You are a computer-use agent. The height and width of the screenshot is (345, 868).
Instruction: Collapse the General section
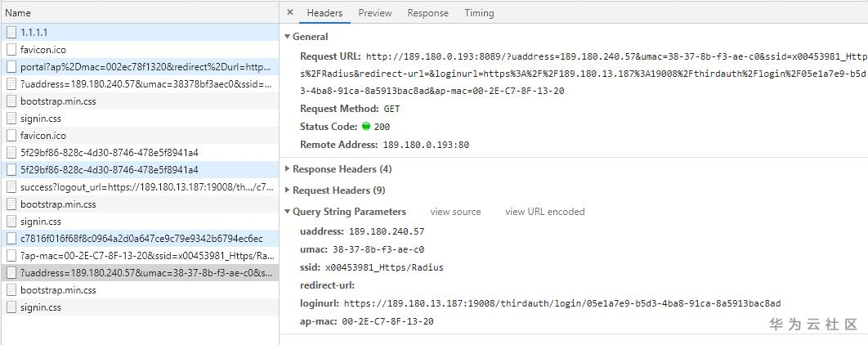point(287,37)
